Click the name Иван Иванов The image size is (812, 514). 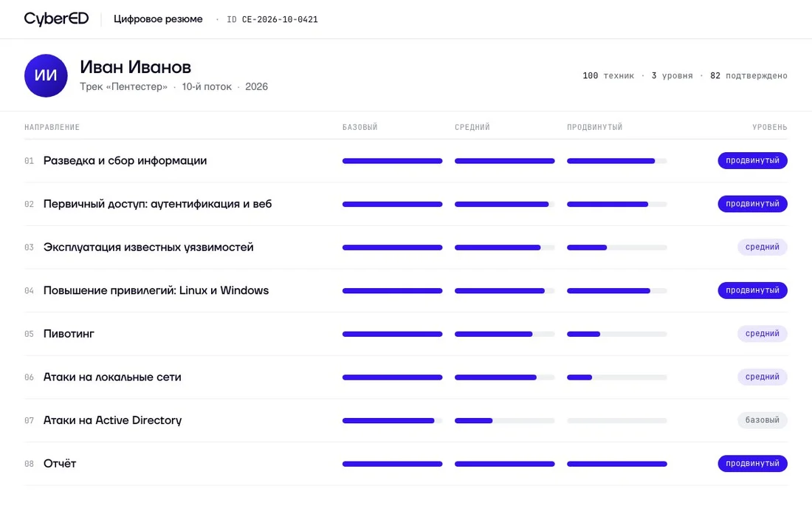pos(136,67)
